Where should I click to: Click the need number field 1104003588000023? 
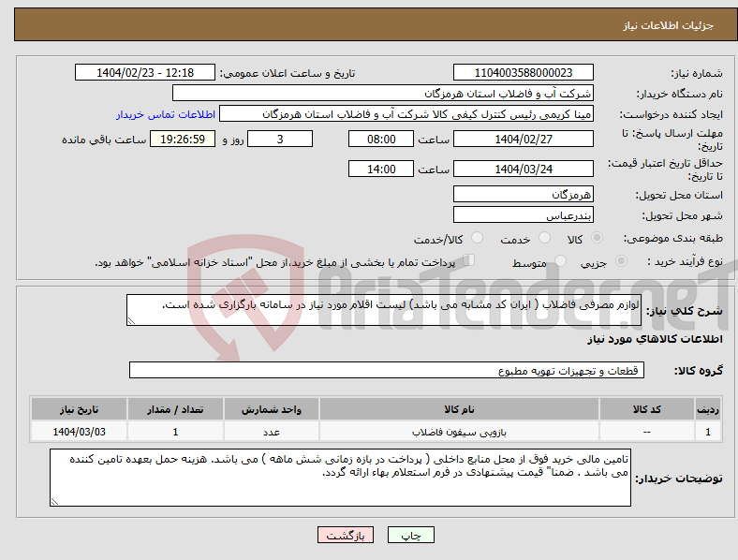click(x=524, y=72)
